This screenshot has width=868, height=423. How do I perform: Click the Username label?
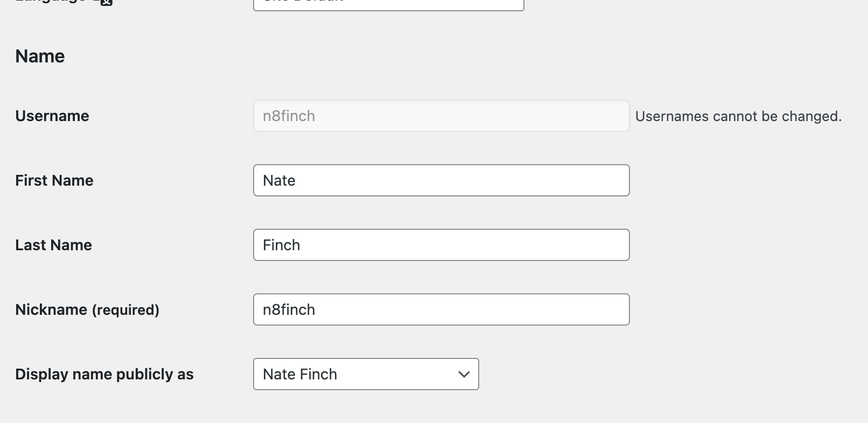click(x=52, y=116)
